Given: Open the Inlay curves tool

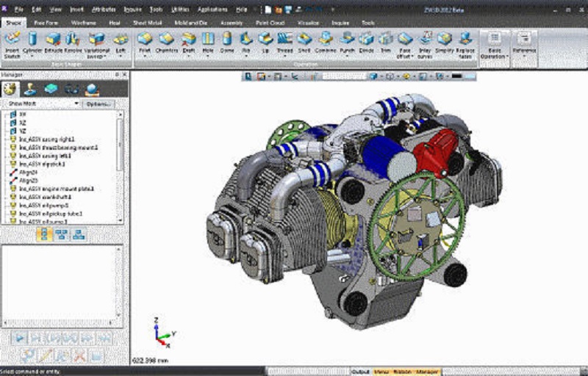Looking at the screenshot, I should (425, 45).
